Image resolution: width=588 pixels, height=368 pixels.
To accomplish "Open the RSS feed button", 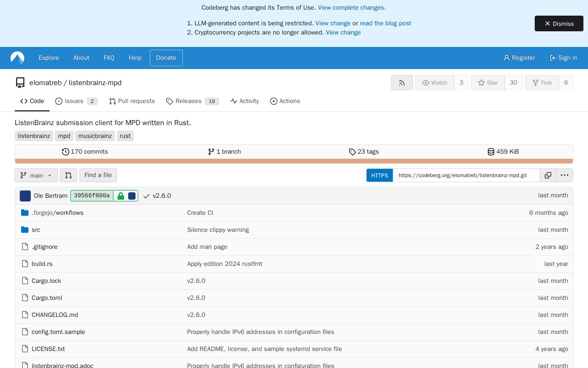I will tap(402, 83).
